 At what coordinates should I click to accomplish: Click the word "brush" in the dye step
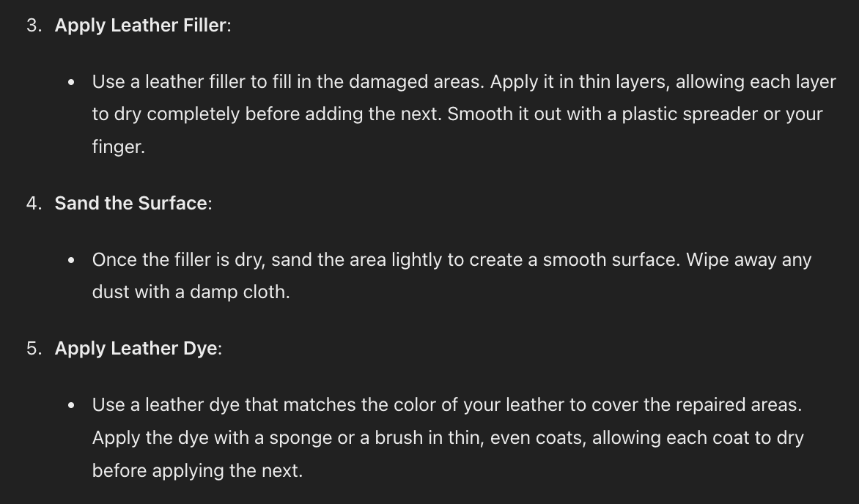click(x=397, y=438)
